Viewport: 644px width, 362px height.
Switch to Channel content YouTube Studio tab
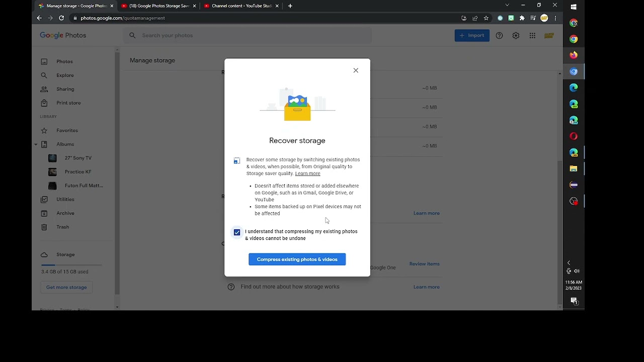[242, 6]
